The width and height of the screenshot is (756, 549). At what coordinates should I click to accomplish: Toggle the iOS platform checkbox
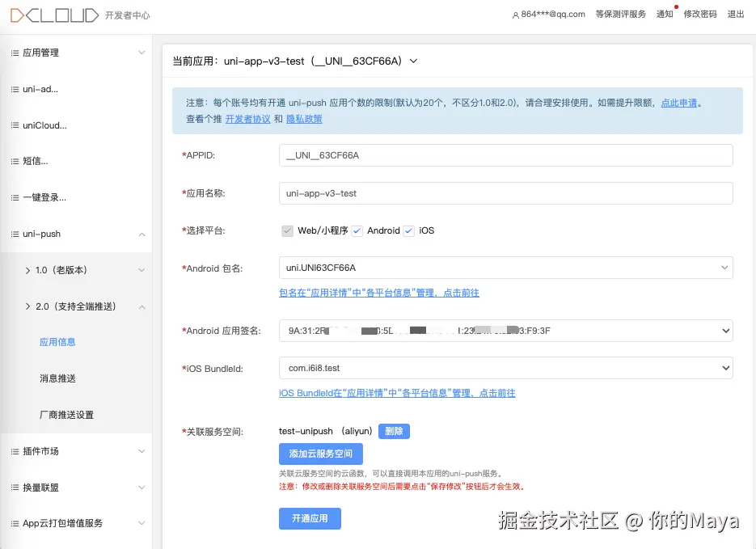(x=409, y=231)
